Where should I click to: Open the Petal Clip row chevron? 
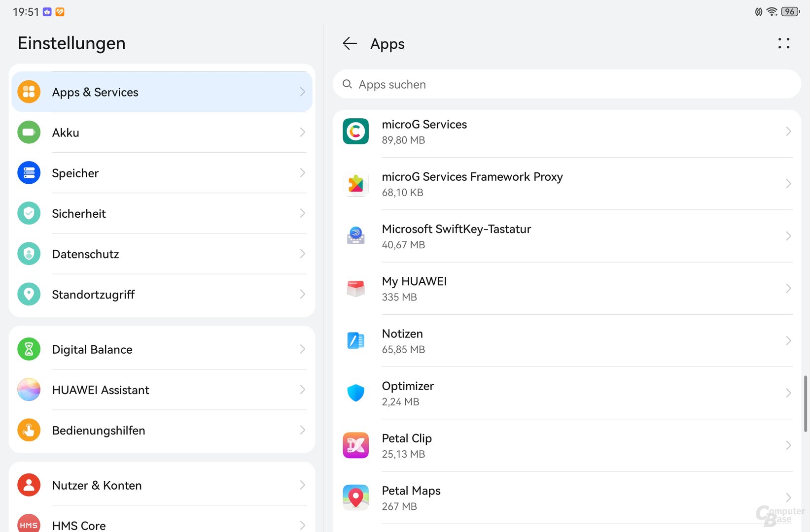[x=788, y=445]
